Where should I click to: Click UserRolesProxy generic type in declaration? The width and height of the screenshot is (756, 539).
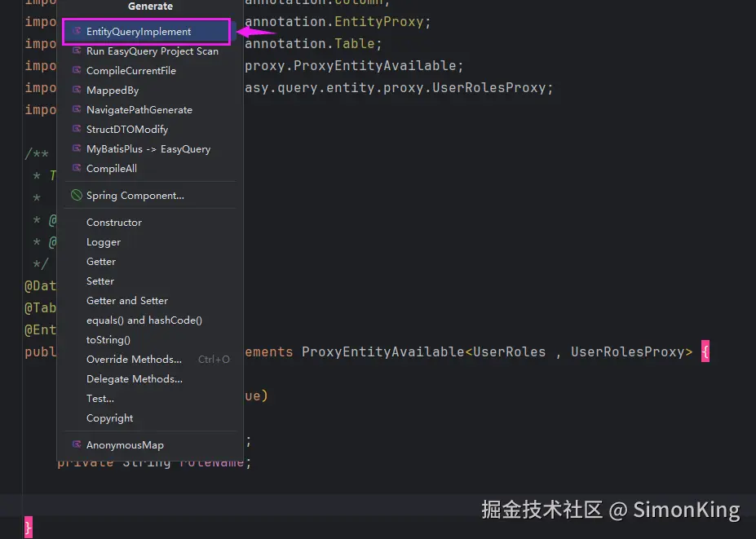click(x=628, y=352)
